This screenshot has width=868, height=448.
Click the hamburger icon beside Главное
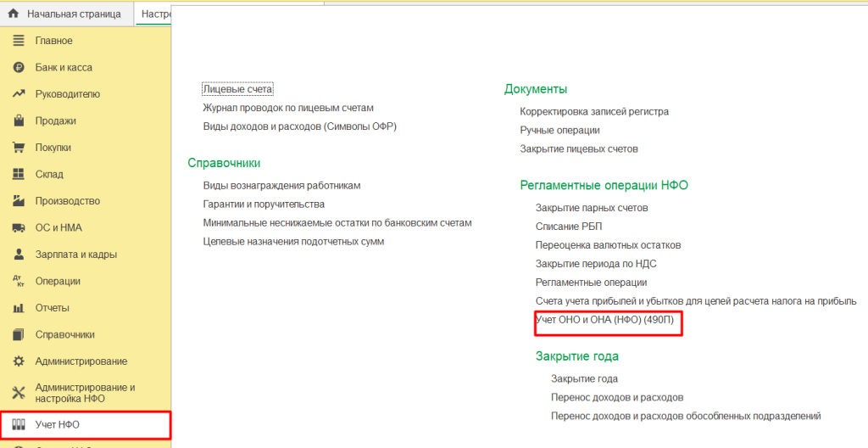tap(18, 41)
